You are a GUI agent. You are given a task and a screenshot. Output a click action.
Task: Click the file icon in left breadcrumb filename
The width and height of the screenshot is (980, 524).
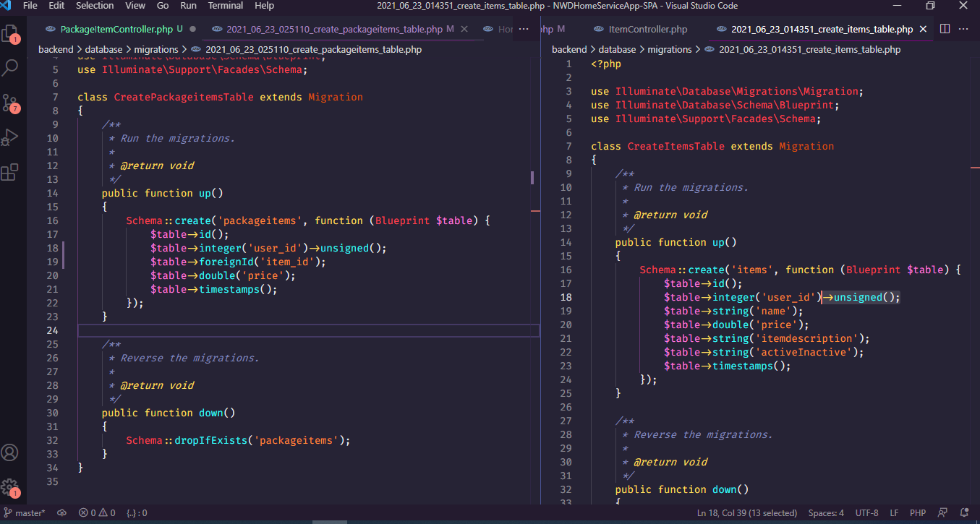click(197, 50)
